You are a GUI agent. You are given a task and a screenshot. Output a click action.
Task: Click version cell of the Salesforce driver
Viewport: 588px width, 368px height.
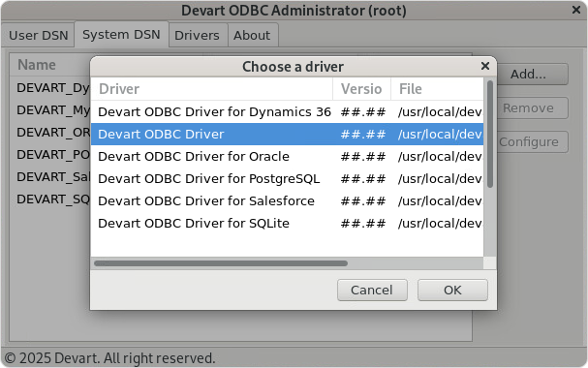point(363,200)
